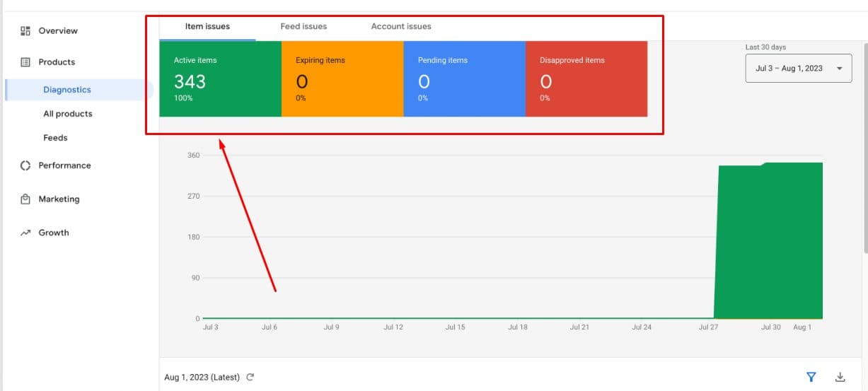
Task: Select the orange Expiring items card
Action: (x=342, y=78)
